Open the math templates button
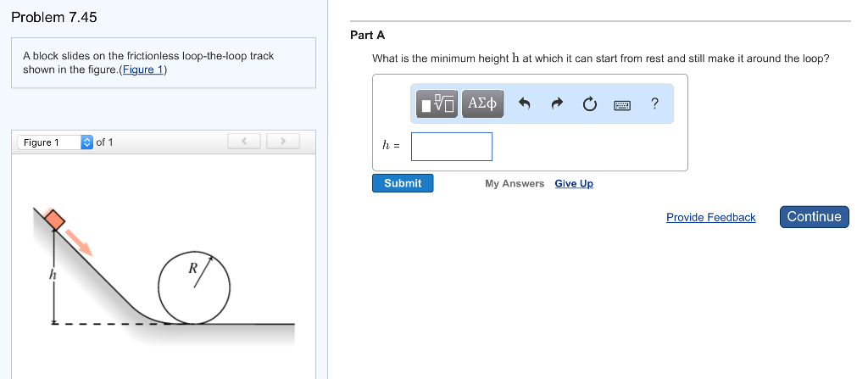The width and height of the screenshot is (868, 379). (x=437, y=103)
